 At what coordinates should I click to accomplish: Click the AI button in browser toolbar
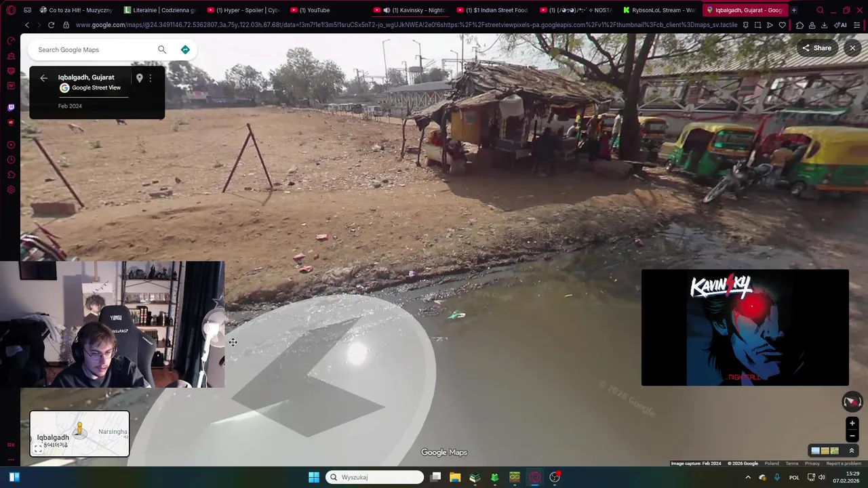(841, 25)
